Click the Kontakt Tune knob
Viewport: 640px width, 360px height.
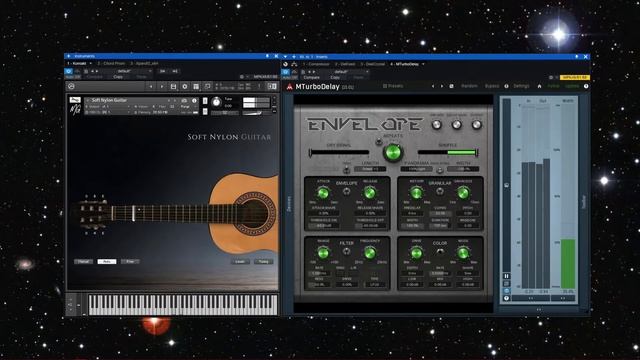216,102
